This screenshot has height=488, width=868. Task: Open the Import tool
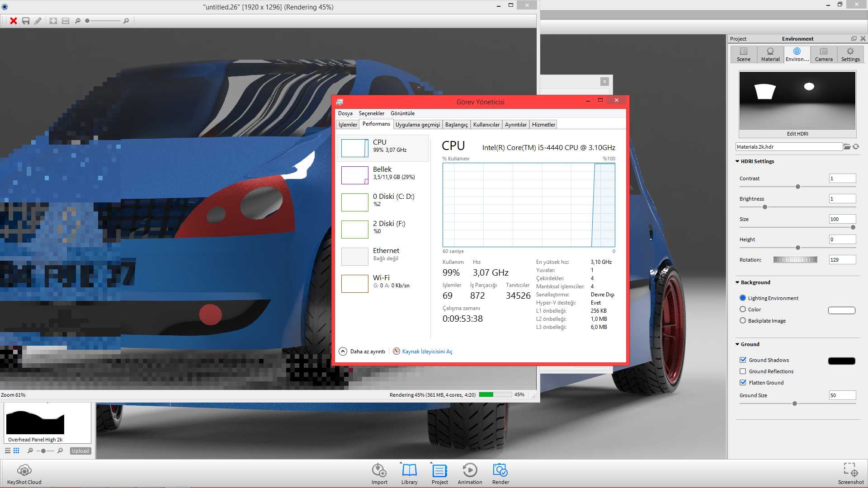click(379, 474)
